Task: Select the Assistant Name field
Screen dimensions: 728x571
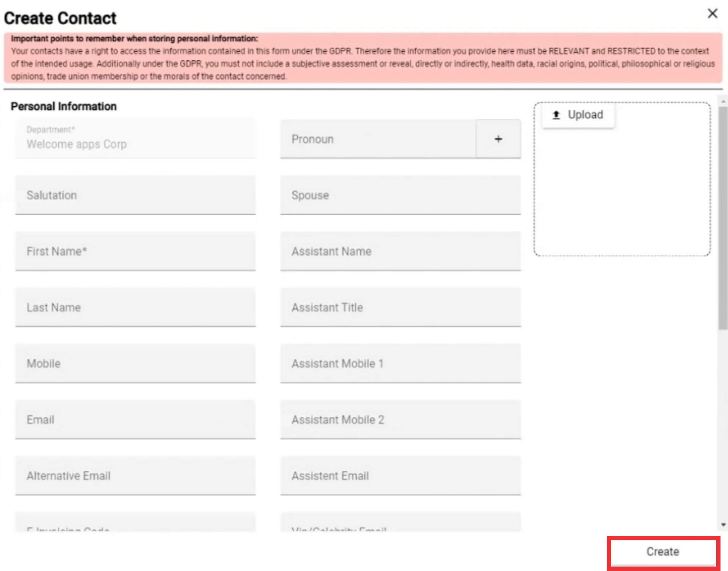Action: 400,251
